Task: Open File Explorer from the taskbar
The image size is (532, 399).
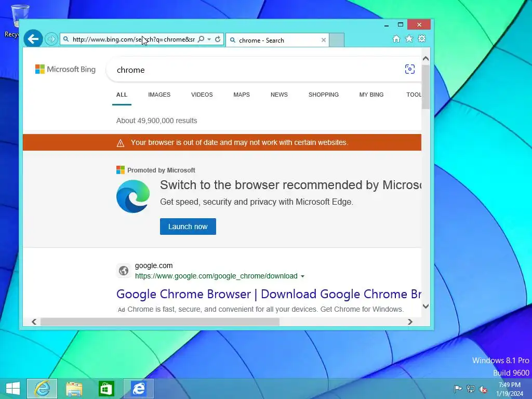Action: [74, 389]
